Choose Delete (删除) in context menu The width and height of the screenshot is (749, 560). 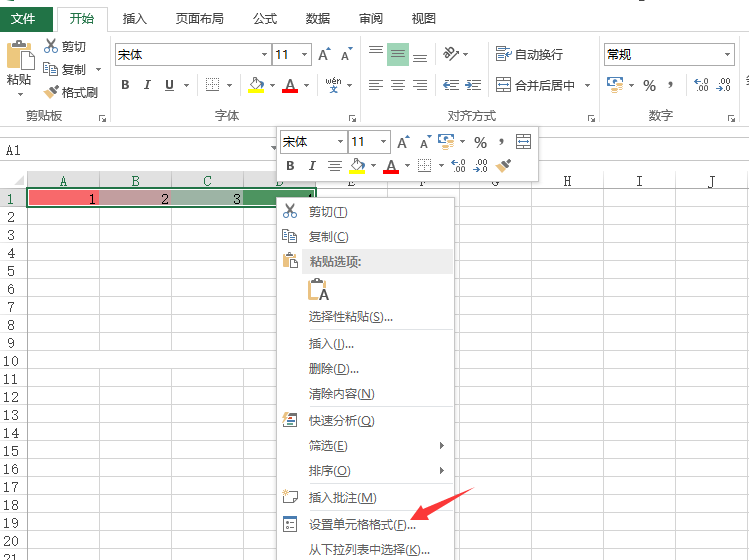point(365,368)
